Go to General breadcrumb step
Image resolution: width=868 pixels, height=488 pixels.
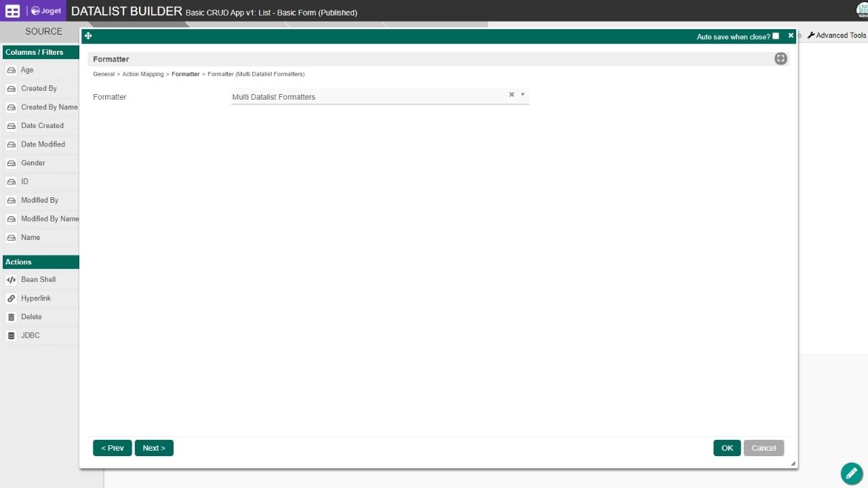(x=104, y=74)
